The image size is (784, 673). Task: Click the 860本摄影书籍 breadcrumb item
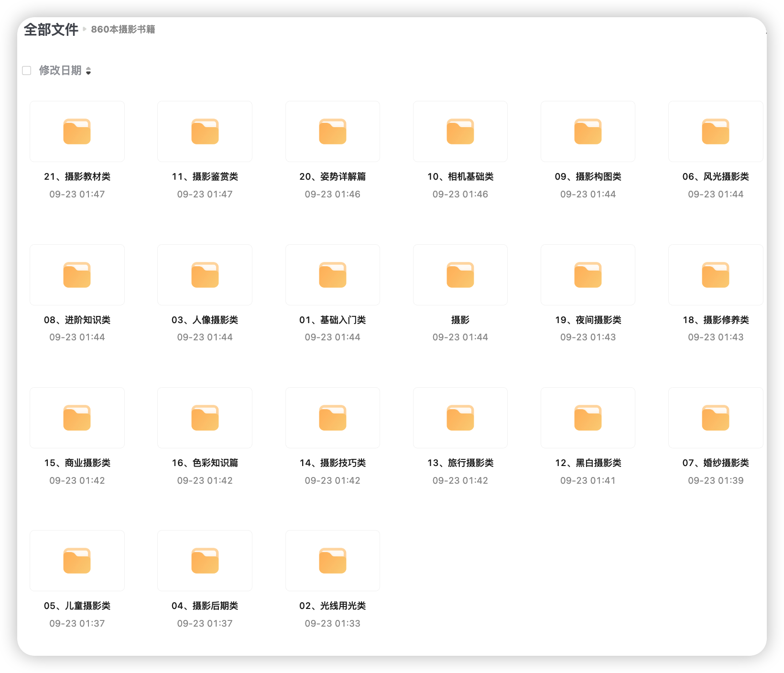coord(123,30)
